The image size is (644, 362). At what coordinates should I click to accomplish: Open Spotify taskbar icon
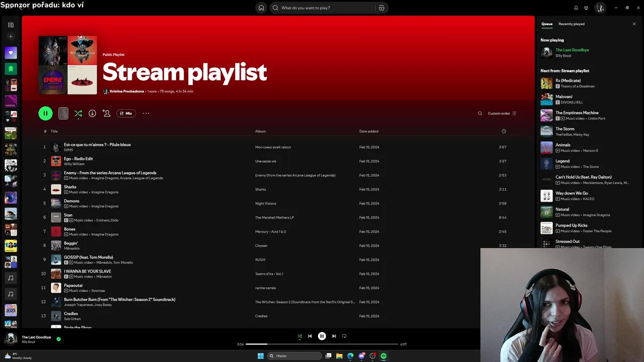pos(383,356)
